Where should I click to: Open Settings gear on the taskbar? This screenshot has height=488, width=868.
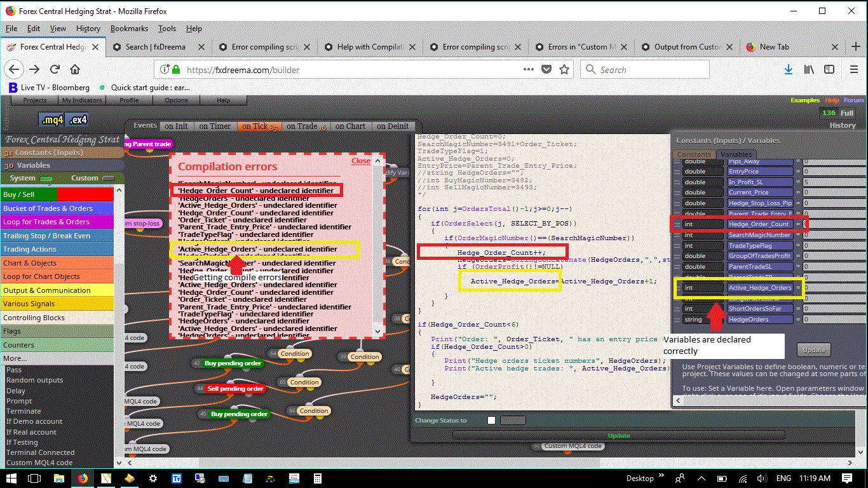point(153,478)
